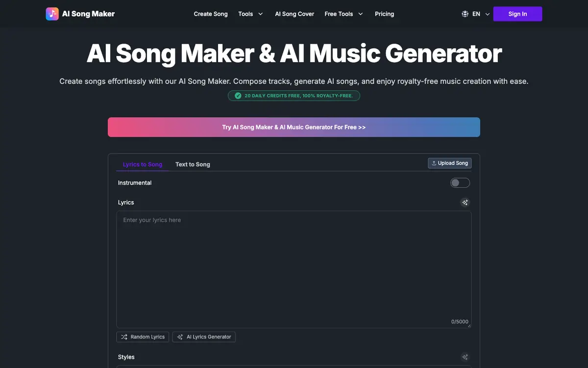Click the 20 Daily Credits Free badge

(294, 96)
